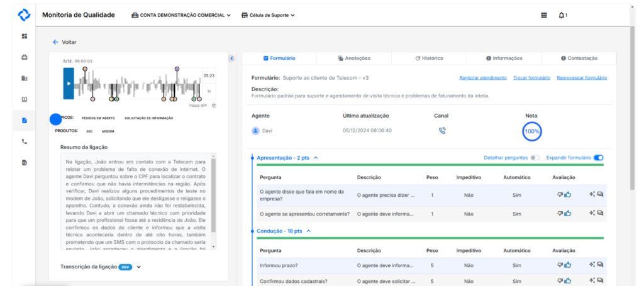Copy the Voice API reference icon

(214, 106)
